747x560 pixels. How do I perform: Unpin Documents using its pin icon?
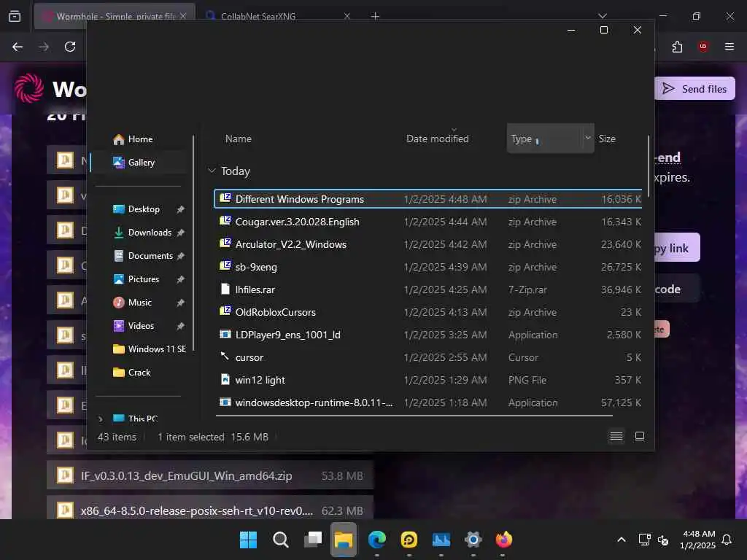(x=181, y=256)
